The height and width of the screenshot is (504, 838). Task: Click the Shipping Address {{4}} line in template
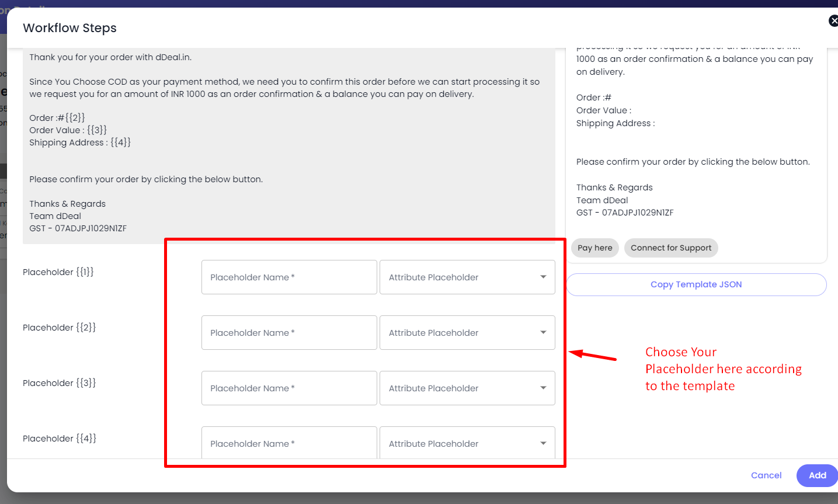[x=80, y=142]
